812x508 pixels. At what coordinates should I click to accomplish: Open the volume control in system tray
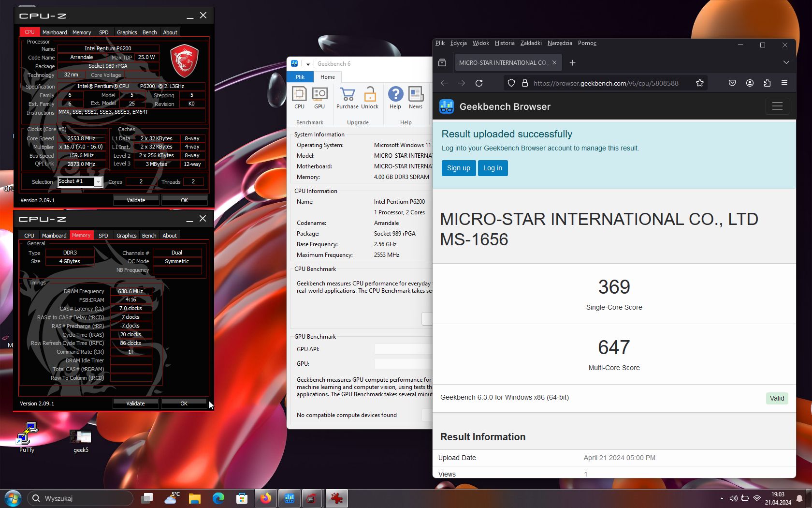(733, 498)
